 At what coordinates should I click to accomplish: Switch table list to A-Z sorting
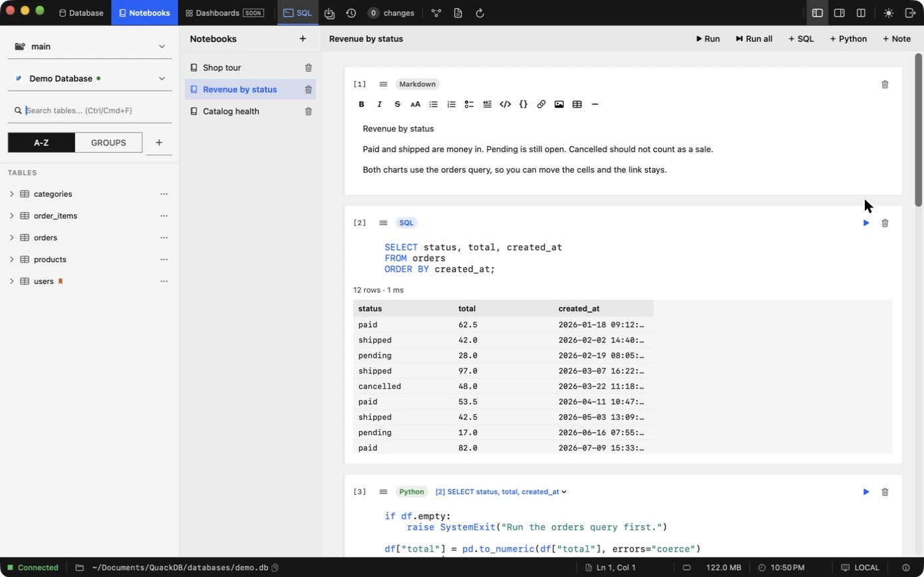point(41,142)
